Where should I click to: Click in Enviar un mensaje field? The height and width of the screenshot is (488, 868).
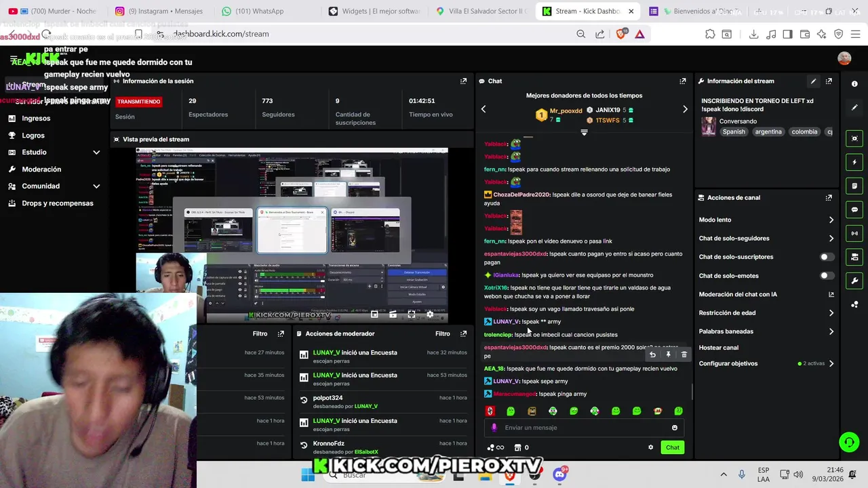583,428
